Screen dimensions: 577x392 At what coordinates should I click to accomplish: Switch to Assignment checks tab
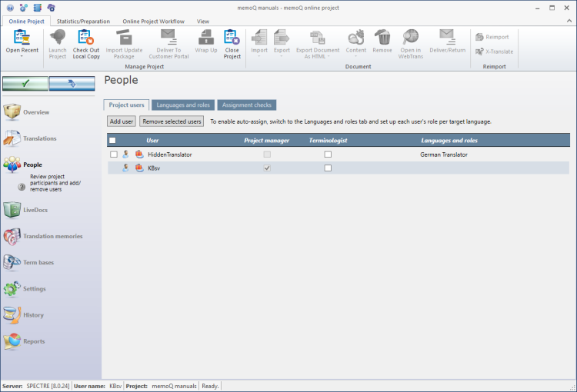(x=245, y=105)
